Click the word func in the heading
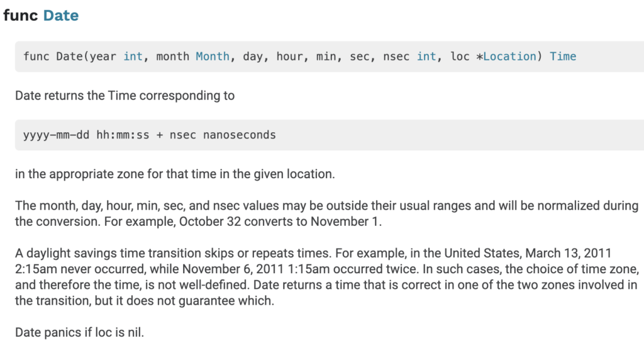644x343 pixels. point(21,16)
